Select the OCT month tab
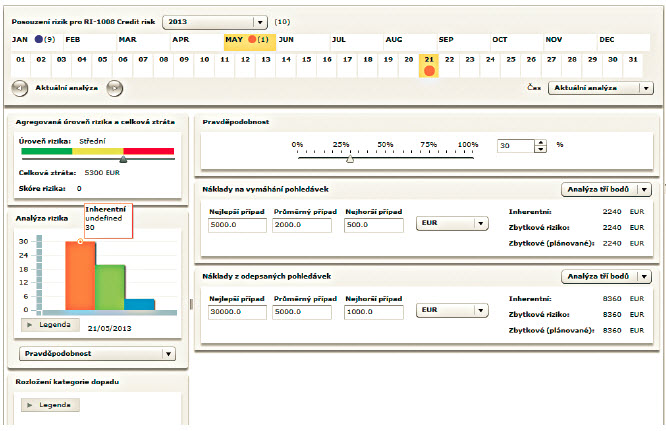 coord(517,42)
